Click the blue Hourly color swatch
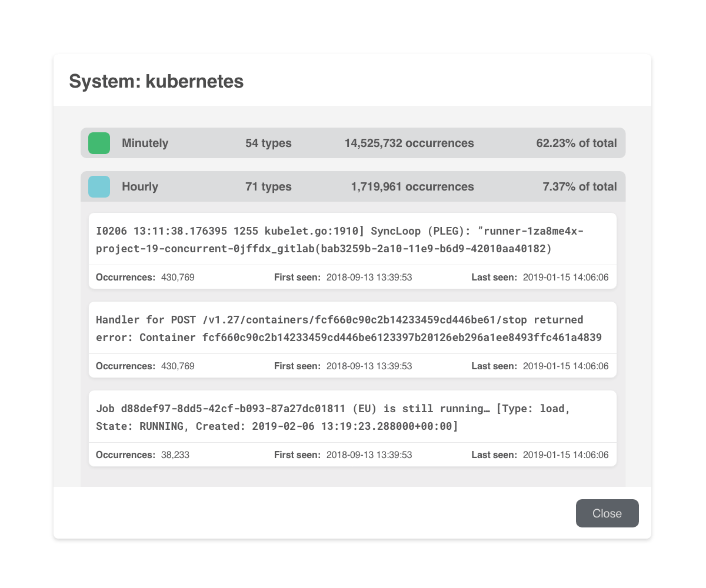This screenshot has width=706, height=588. (99, 186)
